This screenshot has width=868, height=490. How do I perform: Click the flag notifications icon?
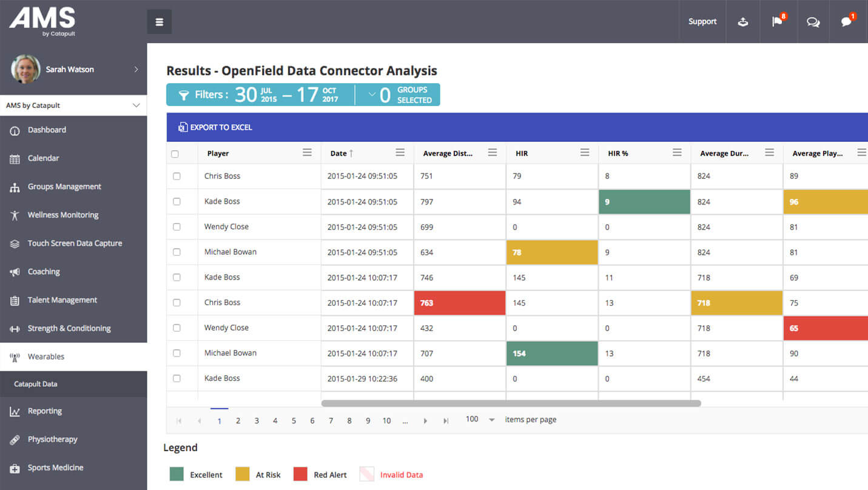(x=778, y=21)
